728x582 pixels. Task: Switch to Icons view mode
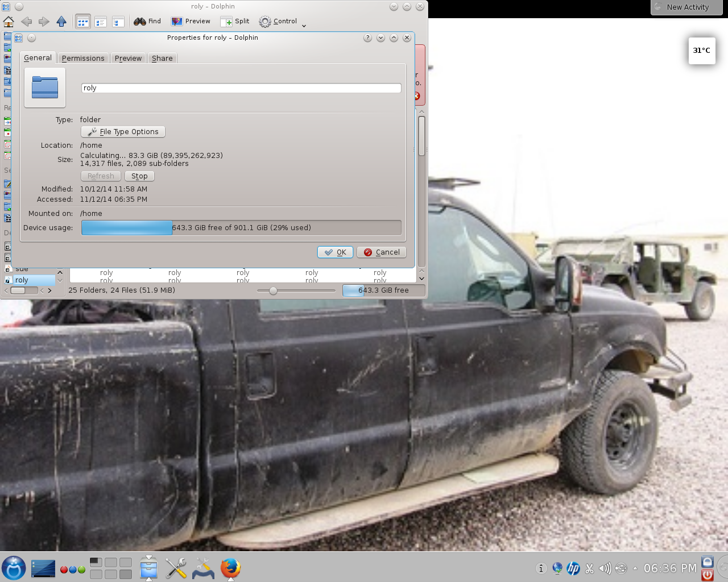point(83,22)
